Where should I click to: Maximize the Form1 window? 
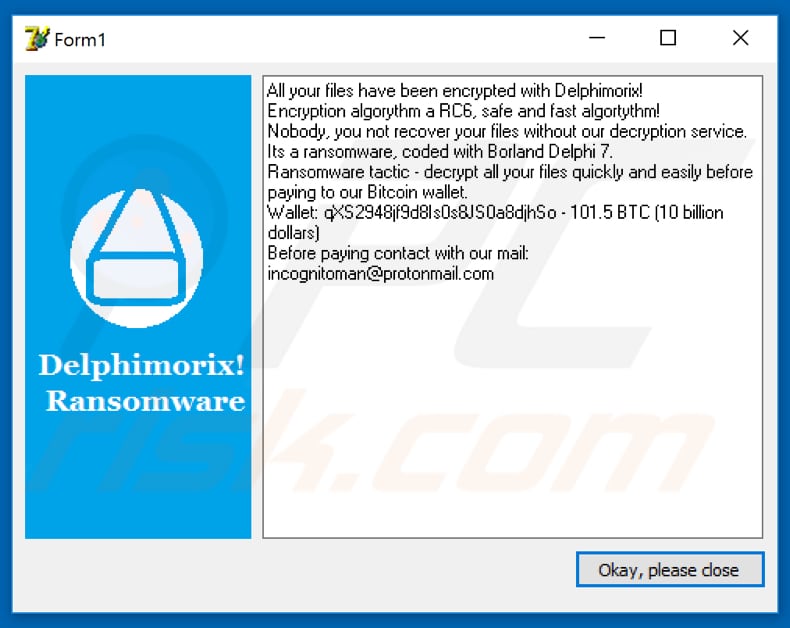point(668,38)
